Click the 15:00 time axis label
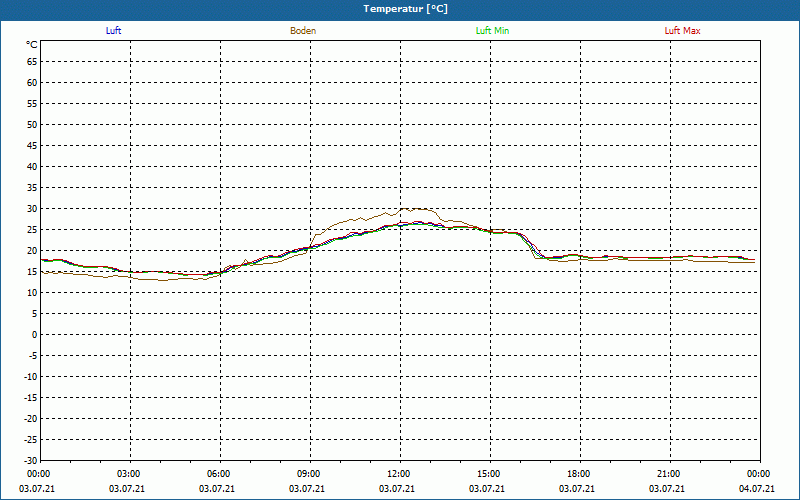 click(488, 474)
